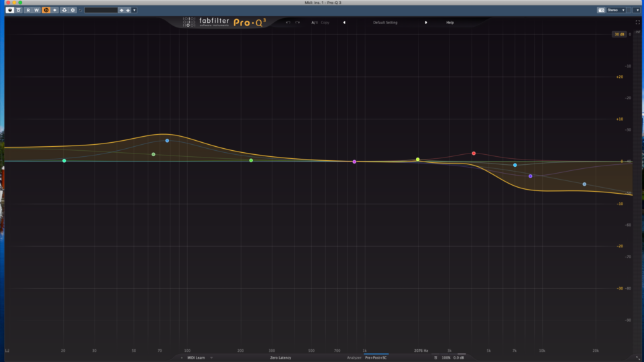Go to the previous preset arrow
Screen dimensions: 644x362
click(344, 23)
